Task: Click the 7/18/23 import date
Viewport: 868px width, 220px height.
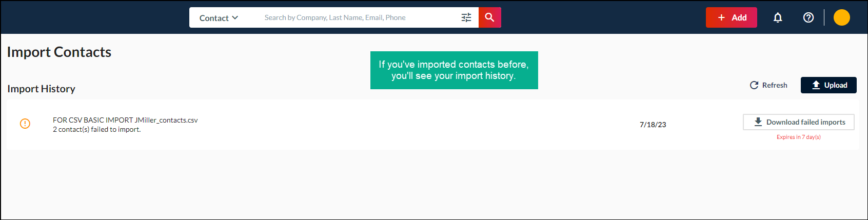Action: [x=653, y=125]
